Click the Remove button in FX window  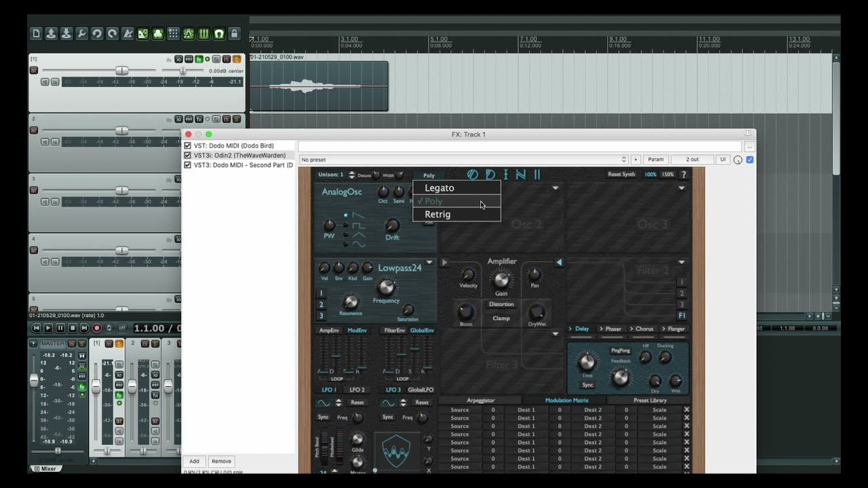point(221,462)
